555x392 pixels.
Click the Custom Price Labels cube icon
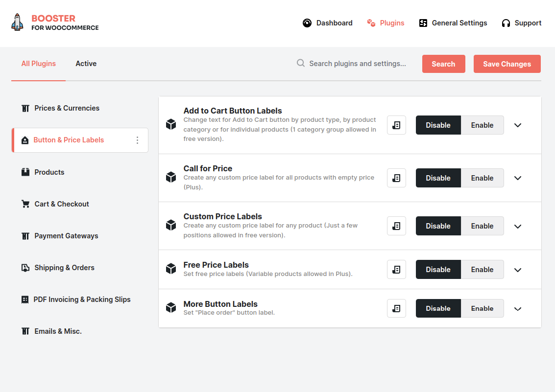pos(171,225)
